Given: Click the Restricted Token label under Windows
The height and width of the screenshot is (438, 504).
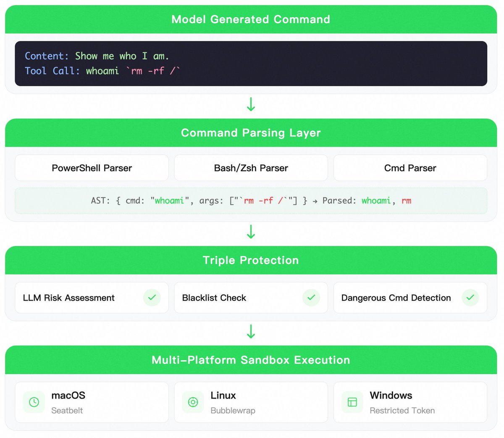Looking at the screenshot, I should point(402,411).
